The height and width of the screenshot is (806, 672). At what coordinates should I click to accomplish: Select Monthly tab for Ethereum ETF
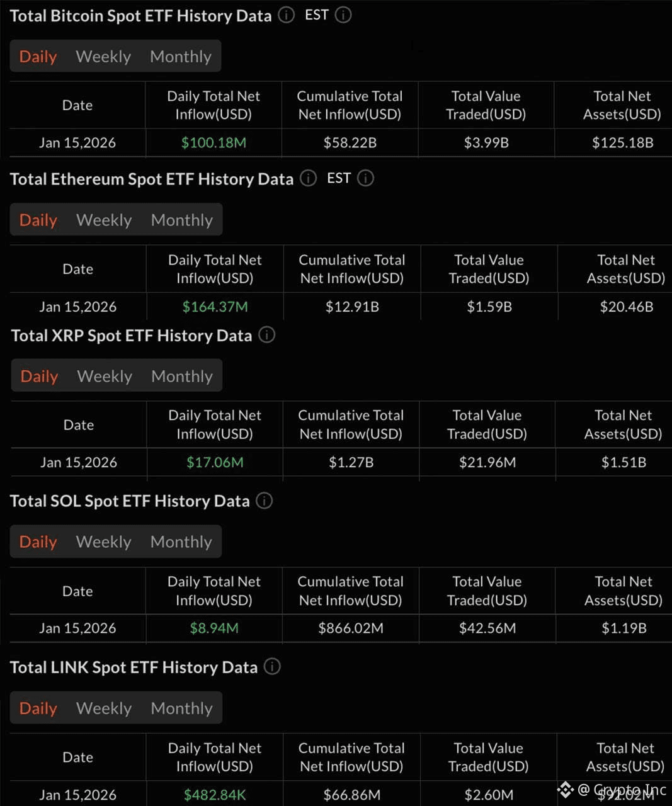click(x=182, y=220)
